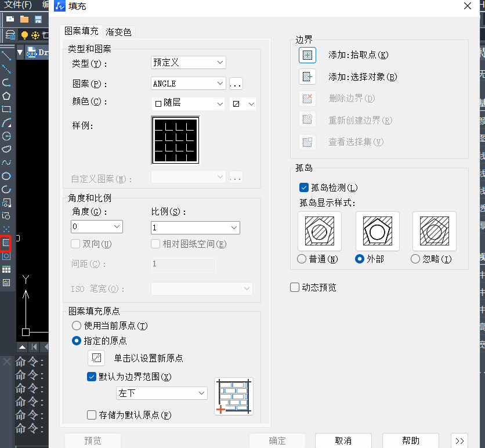
Task: Select the Rectangle tool in left toolbar
Action: coord(6,109)
